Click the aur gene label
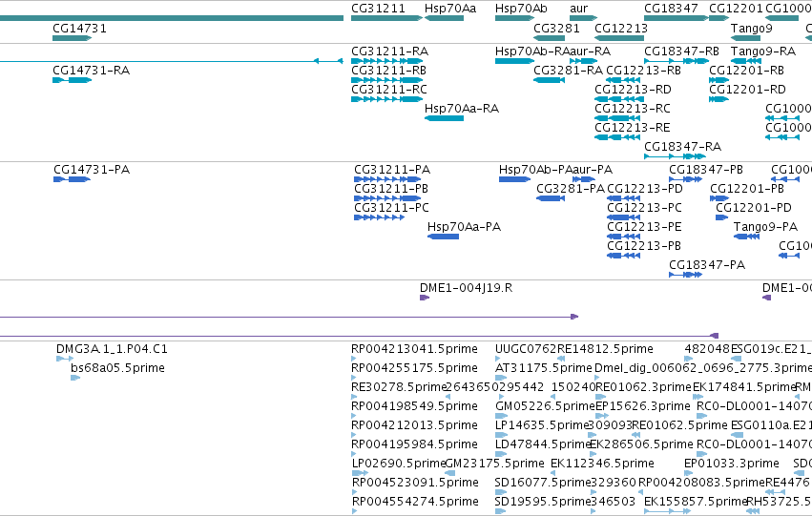This screenshot has width=812, height=516. pyautogui.click(x=578, y=9)
